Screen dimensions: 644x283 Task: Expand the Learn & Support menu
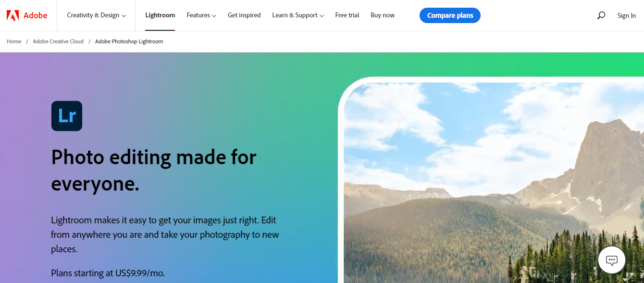click(298, 15)
